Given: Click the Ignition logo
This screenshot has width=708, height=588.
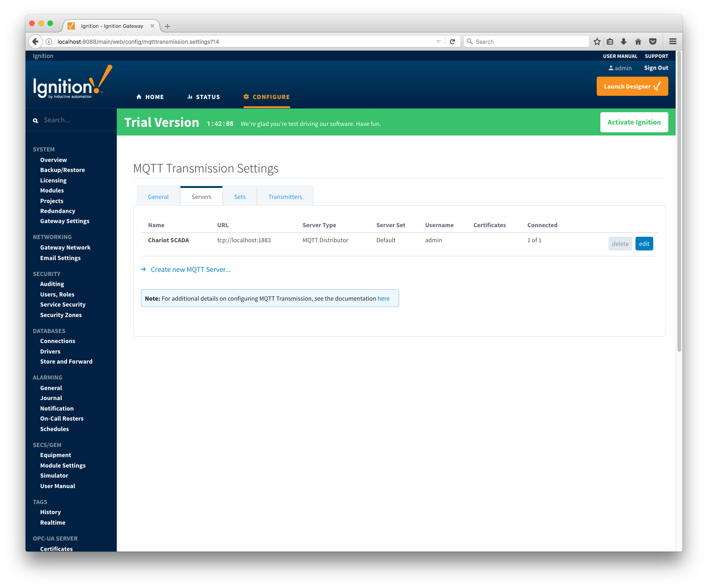Looking at the screenshot, I should pyautogui.click(x=72, y=82).
